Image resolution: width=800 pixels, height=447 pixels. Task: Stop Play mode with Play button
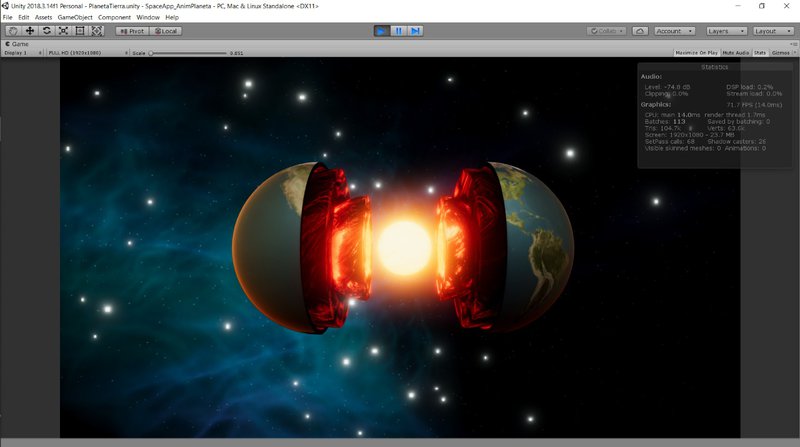(x=381, y=31)
